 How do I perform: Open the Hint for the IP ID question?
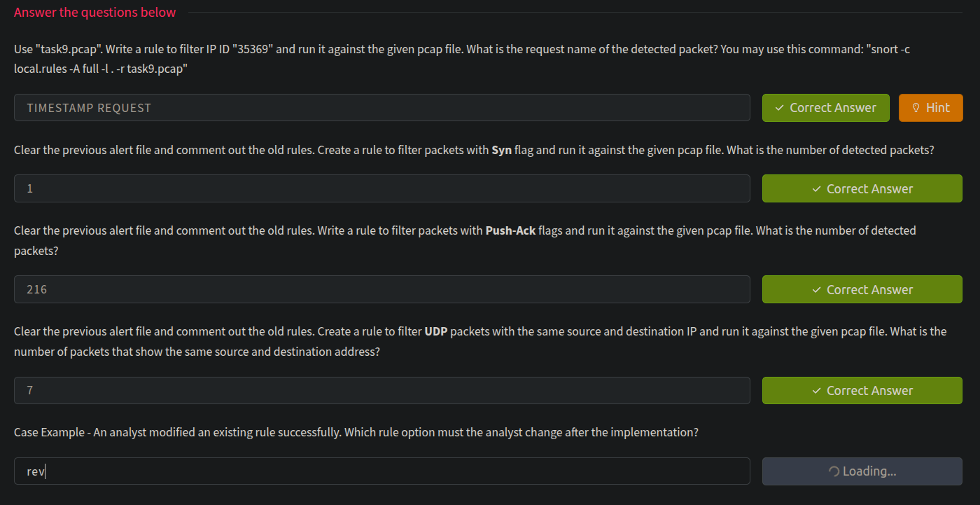930,108
